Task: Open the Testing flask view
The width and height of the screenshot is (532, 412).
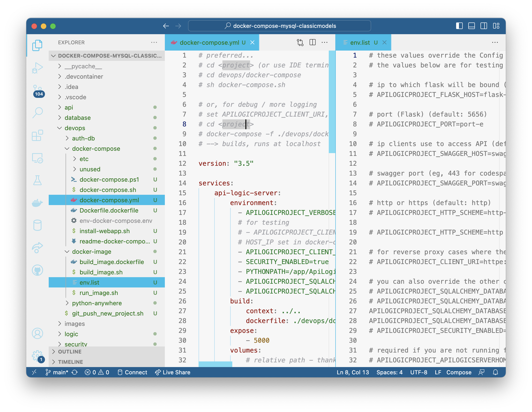Action: (x=37, y=180)
